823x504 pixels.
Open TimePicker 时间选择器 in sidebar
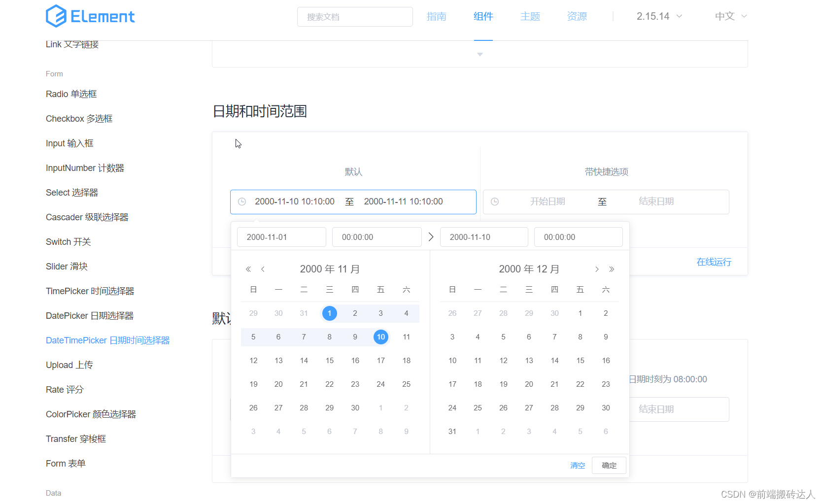(90, 291)
